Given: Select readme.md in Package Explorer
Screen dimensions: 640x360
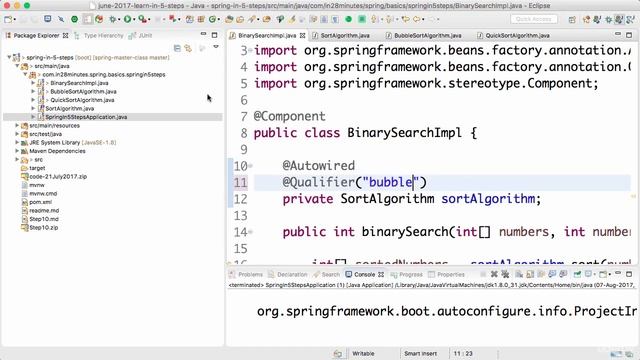Looking at the screenshot, I should (44, 211).
